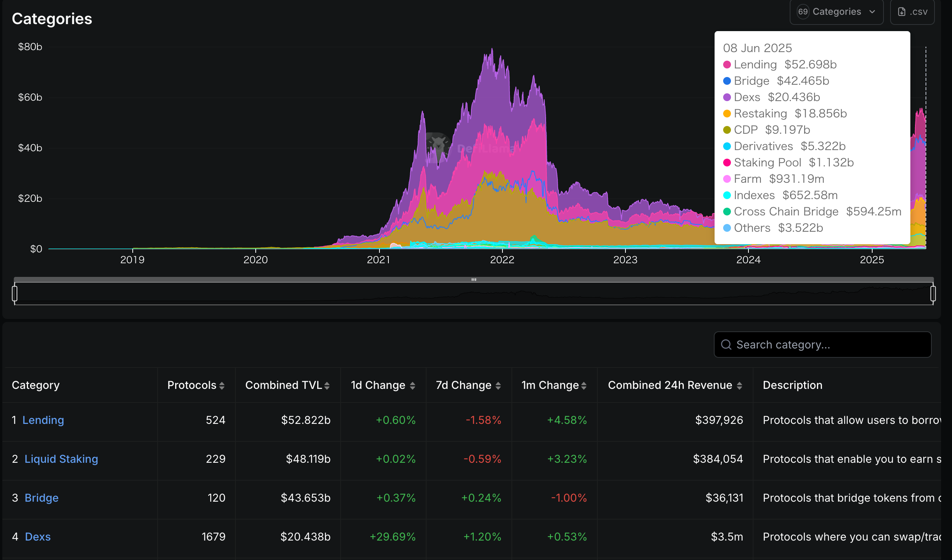Click inside the Search category input field
952x560 pixels.
click(x=821, y=345)
